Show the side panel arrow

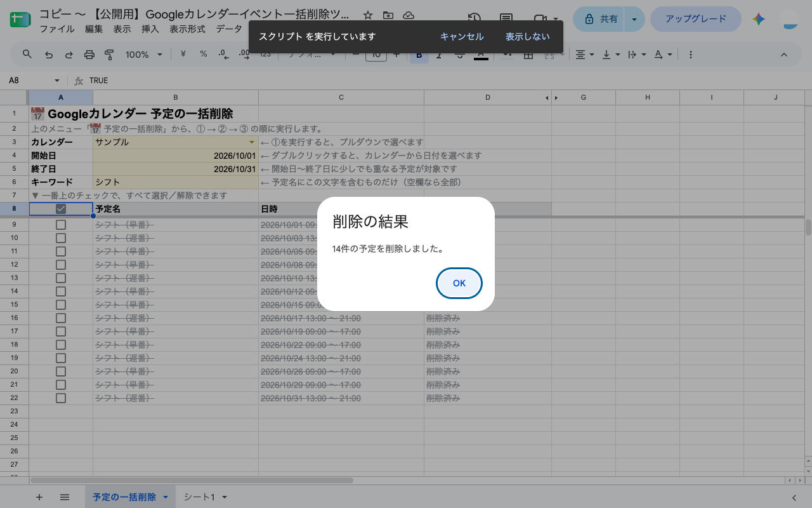794,497
